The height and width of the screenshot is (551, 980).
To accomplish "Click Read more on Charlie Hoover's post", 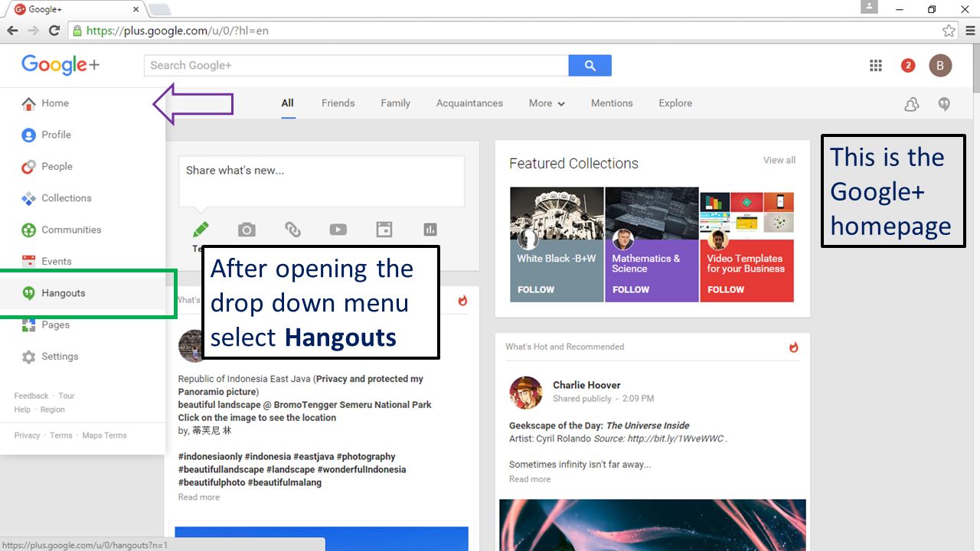I will click(x=530, y=479).
